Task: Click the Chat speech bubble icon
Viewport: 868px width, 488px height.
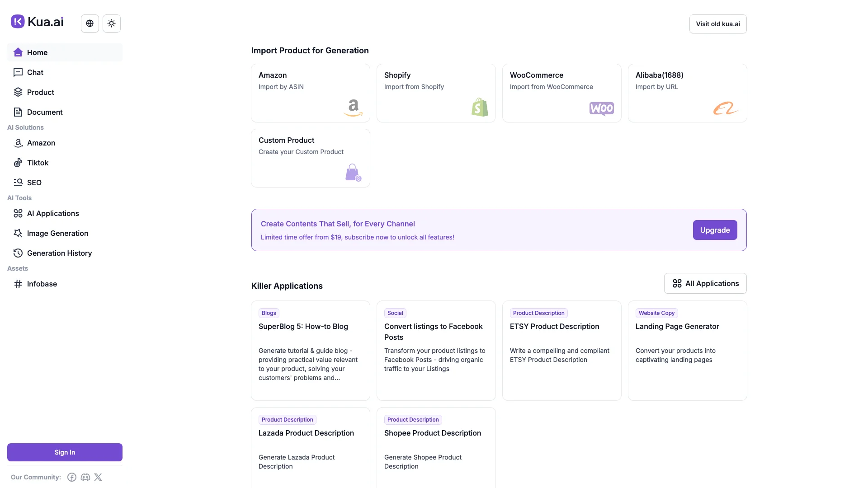Action: tap(18, 72)
